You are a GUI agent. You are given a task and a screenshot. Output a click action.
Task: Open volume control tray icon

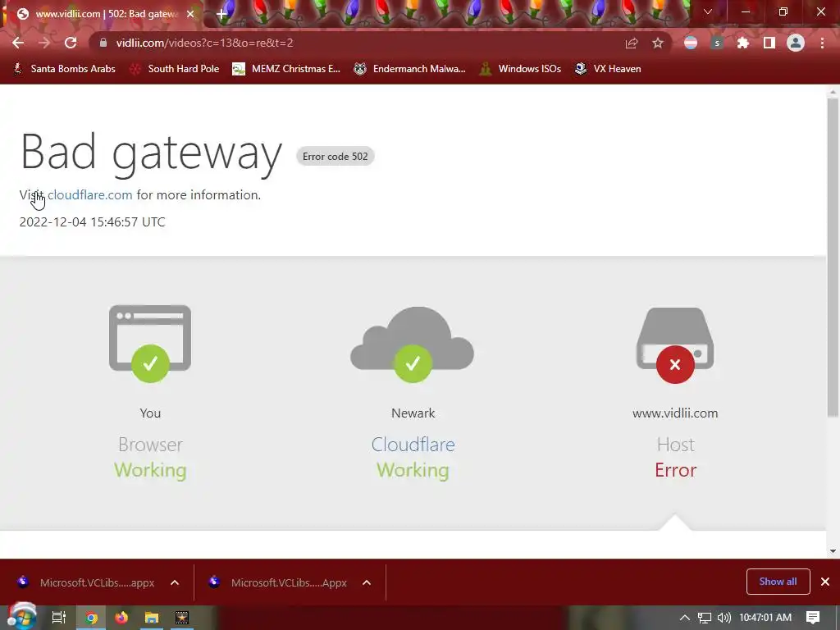click(x=724, y=618)
